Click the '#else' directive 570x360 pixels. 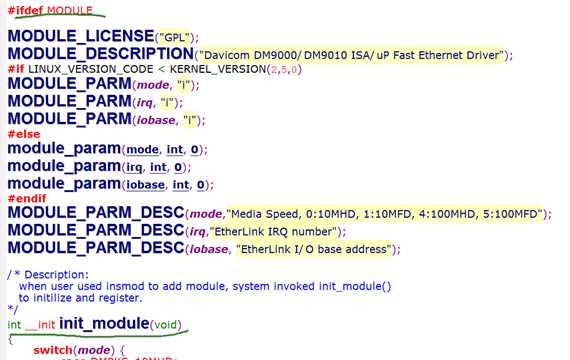(24, 134)
